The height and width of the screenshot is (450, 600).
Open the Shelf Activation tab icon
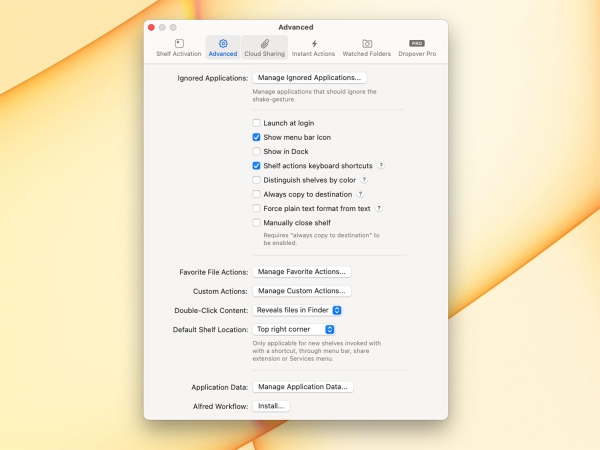coord(179,44)
